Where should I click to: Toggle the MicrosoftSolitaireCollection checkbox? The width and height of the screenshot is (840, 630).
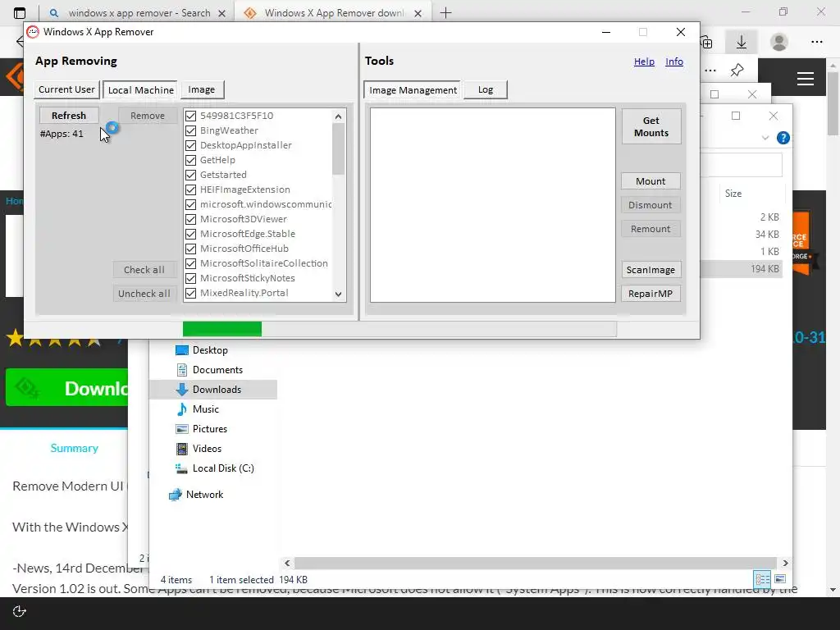pos(190,263)
